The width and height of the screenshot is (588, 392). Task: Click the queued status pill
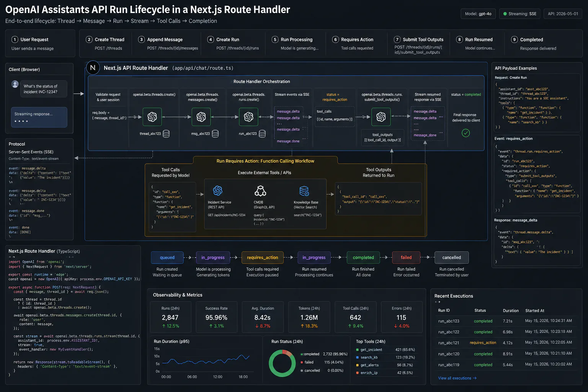(167, 258)
